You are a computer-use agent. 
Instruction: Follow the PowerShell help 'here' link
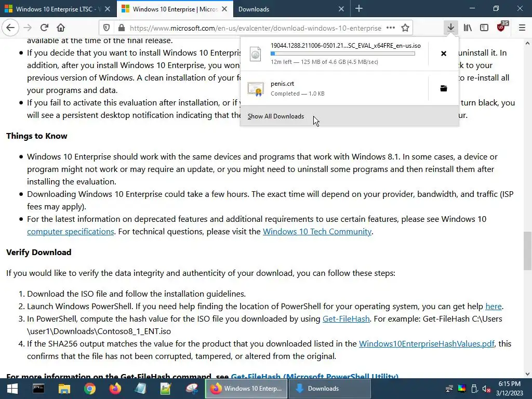point(494,307)
